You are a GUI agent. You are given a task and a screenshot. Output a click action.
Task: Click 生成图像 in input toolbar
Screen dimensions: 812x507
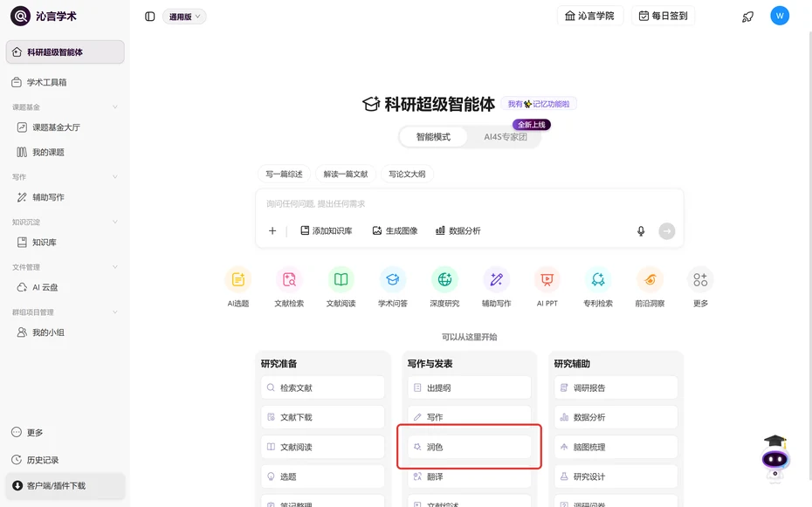[x=395, y=230]
